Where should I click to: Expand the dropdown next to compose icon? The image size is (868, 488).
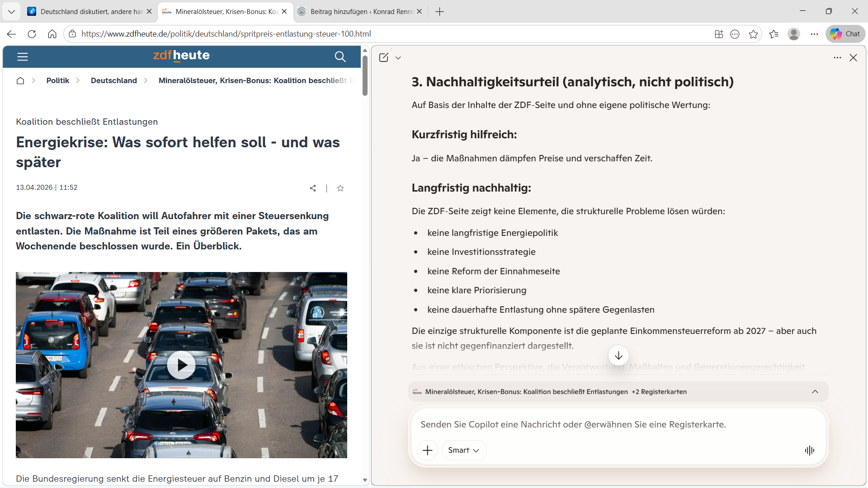pos(398,58)
